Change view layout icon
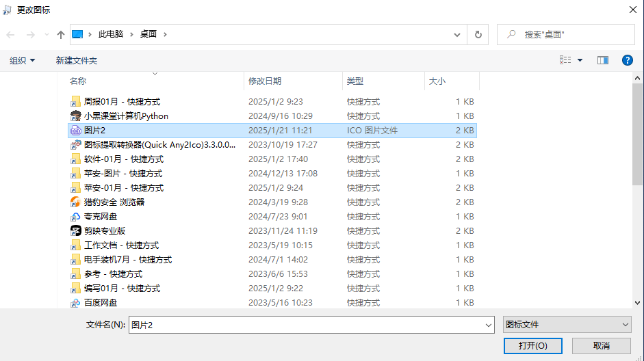Screen dimensions: 644x361 [565, 60]
